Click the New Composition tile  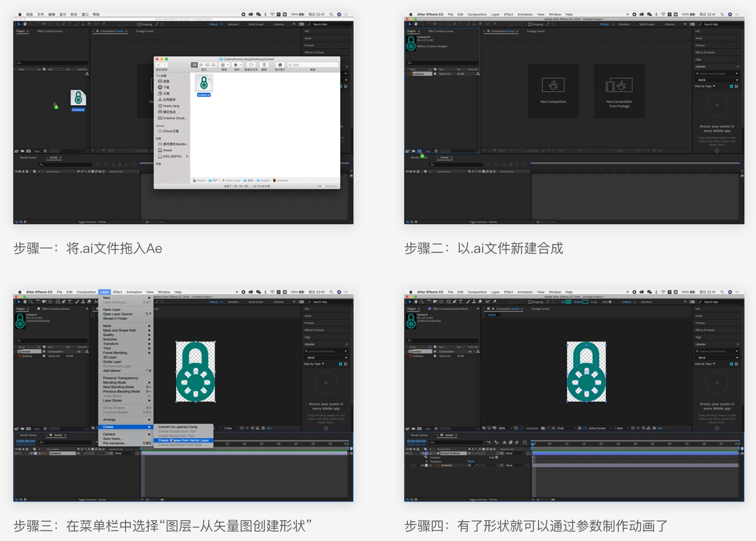[553, 90]
